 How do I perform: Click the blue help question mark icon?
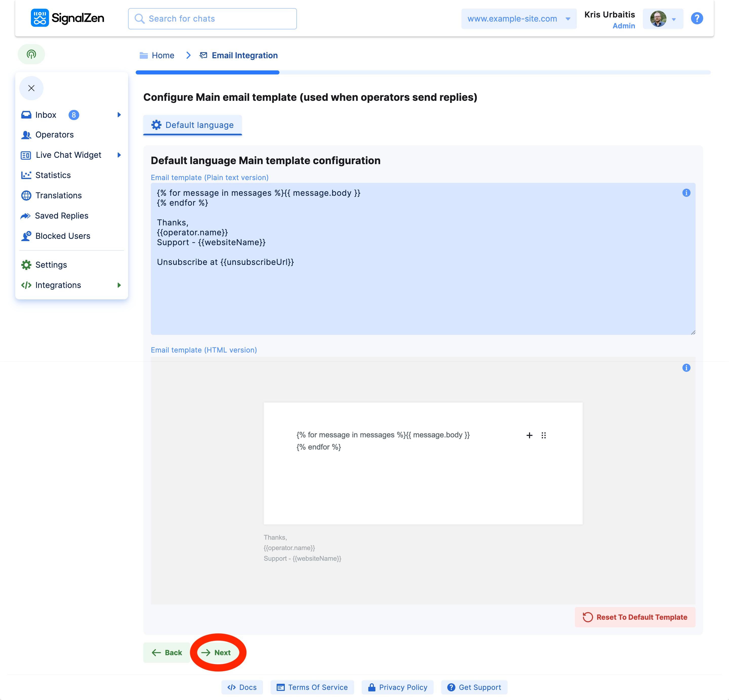[x=697, y=18]
